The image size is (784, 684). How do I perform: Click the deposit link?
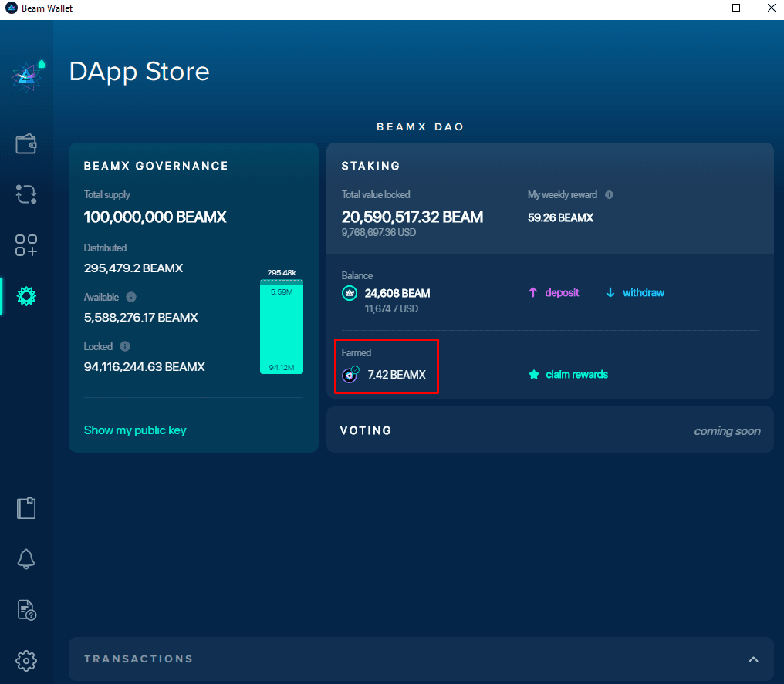click(x=554, y=293)
